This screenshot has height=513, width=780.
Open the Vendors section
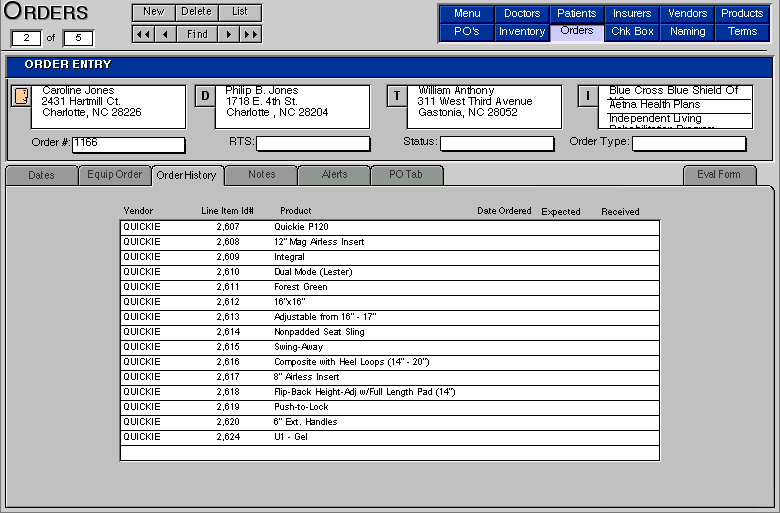[687, 13]
